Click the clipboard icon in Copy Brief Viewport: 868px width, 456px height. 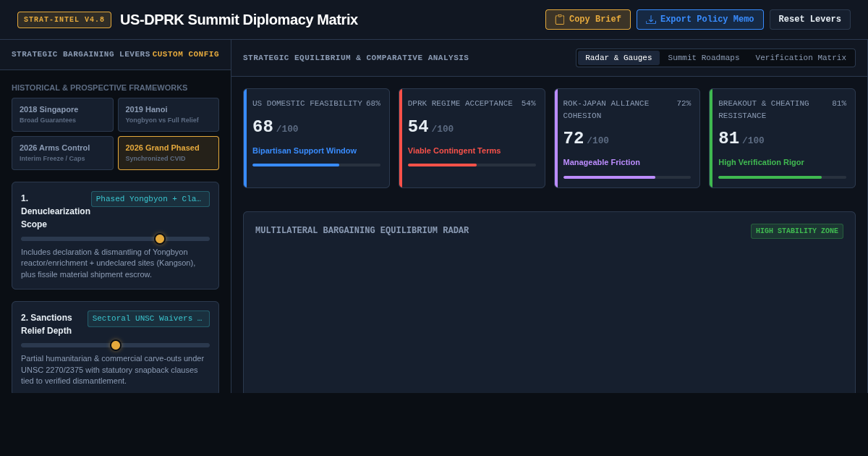click(x=560, y=20)
